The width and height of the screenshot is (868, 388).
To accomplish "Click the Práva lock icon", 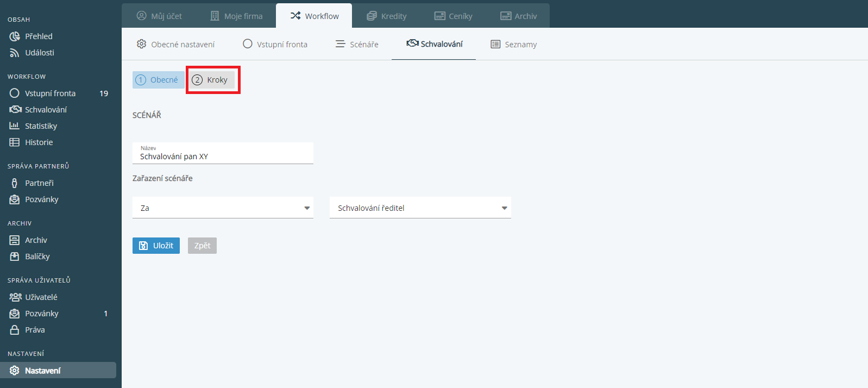I will [15, 330].
